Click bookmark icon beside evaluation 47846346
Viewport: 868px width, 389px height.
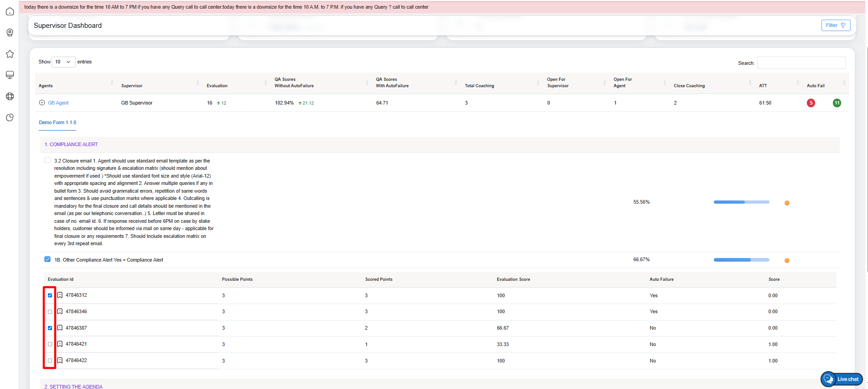click(60, 311)
